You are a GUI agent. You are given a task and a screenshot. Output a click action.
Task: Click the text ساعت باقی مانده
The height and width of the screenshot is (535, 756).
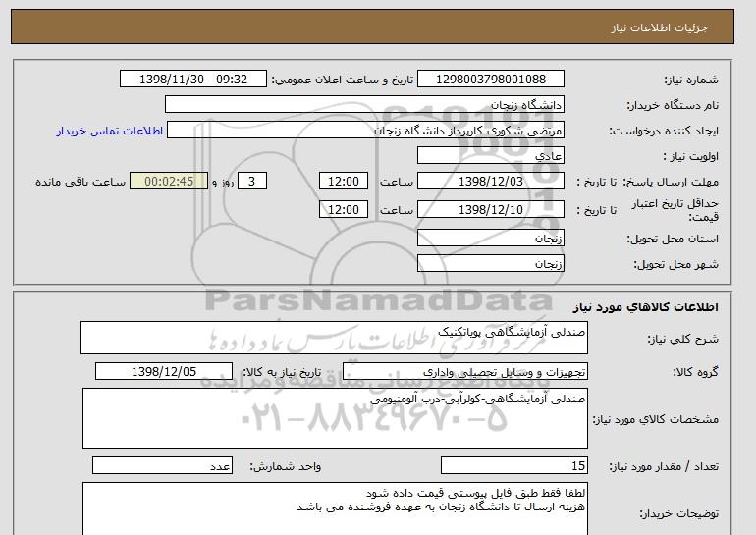point(81,182)
